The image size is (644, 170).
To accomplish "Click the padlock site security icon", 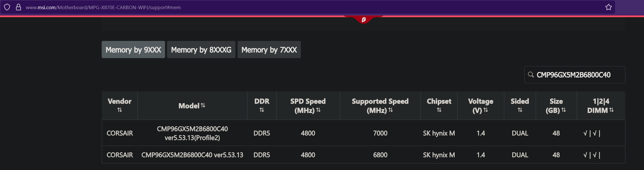I will pyautogui.click(x=18, y=7).
